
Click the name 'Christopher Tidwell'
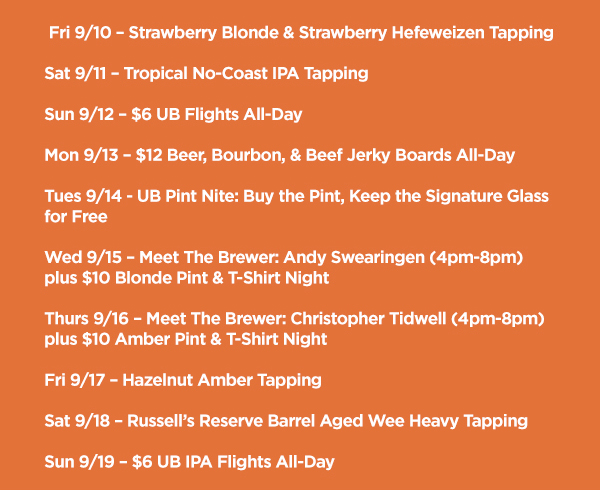click(368, 319)
